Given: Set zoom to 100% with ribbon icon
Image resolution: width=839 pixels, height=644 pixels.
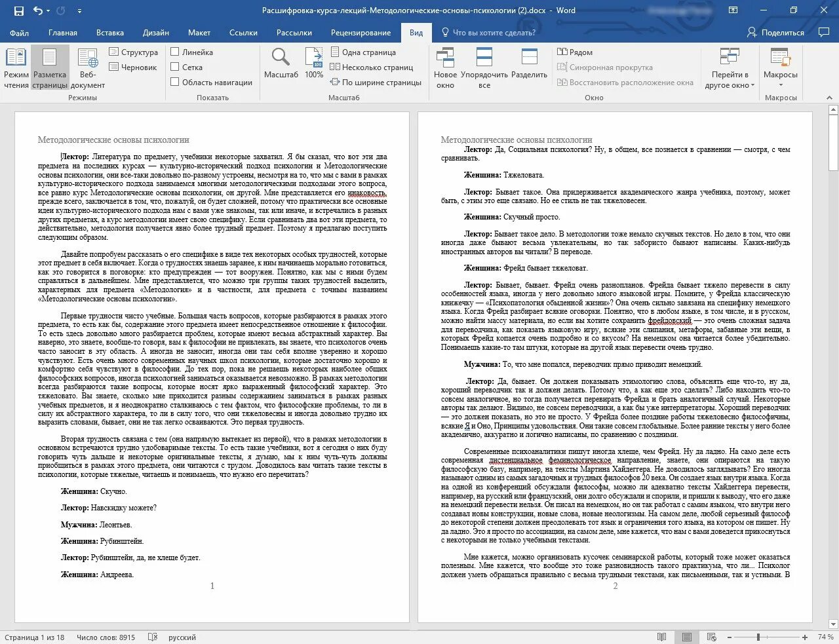Looking at the screenshot, I should [x=315, y=64].
